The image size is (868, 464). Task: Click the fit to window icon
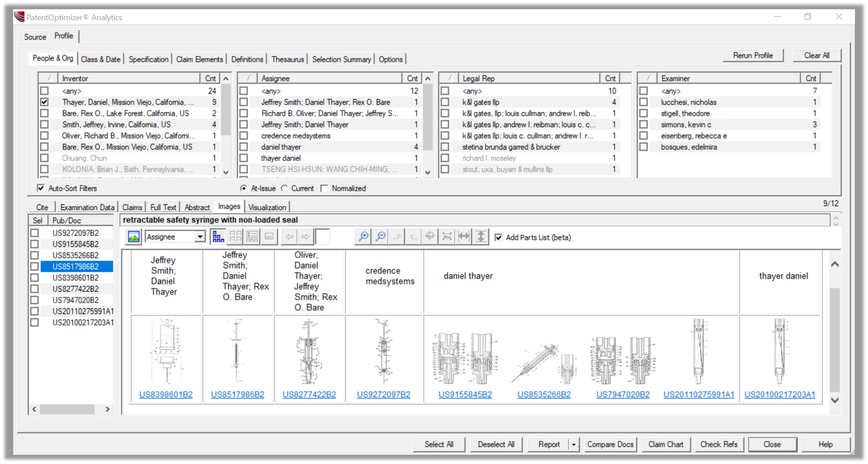pyautogui.click(x=447, y=237)
